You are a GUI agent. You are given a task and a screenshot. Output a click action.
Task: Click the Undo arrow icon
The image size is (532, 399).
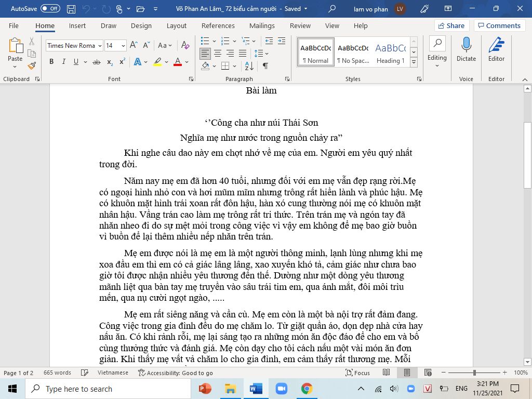(86, 9)
